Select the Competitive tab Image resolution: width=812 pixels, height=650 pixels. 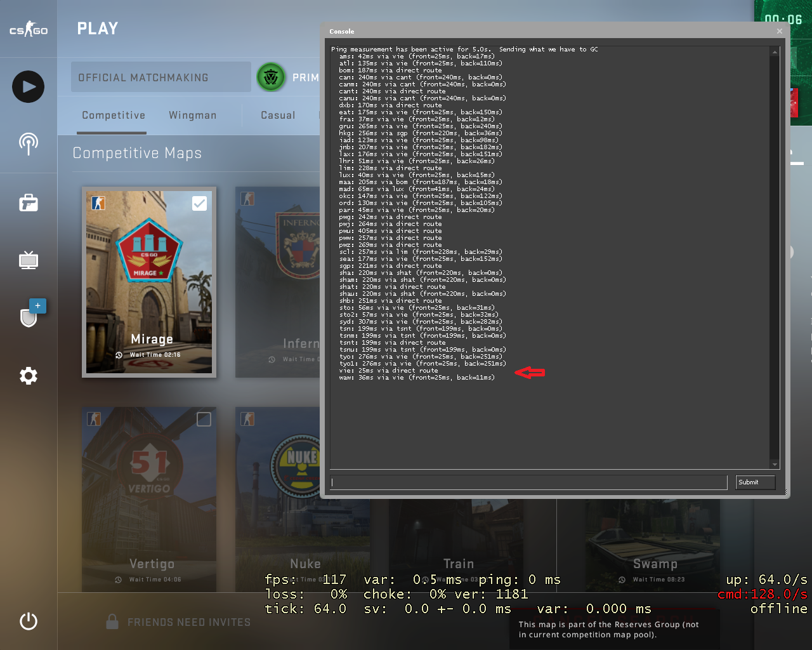(x=114, y=115)
